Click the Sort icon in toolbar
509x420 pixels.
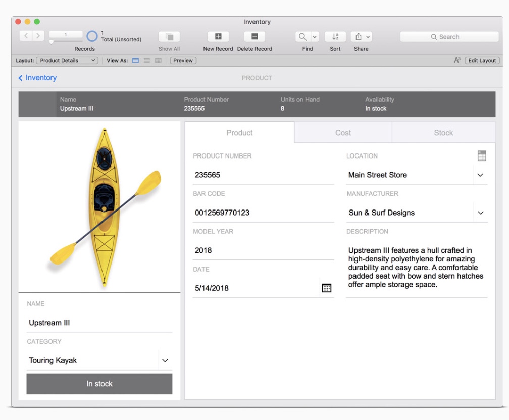(x=335, y=37)
